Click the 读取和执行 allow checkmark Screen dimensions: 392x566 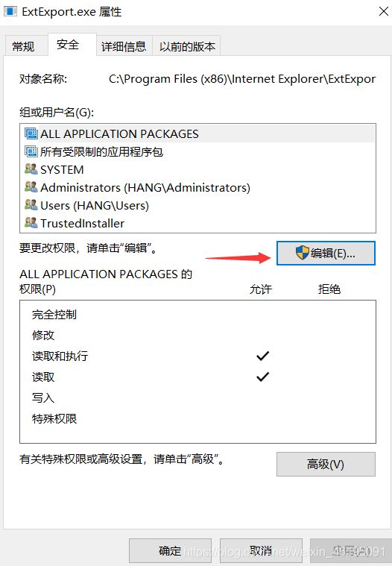262,356
